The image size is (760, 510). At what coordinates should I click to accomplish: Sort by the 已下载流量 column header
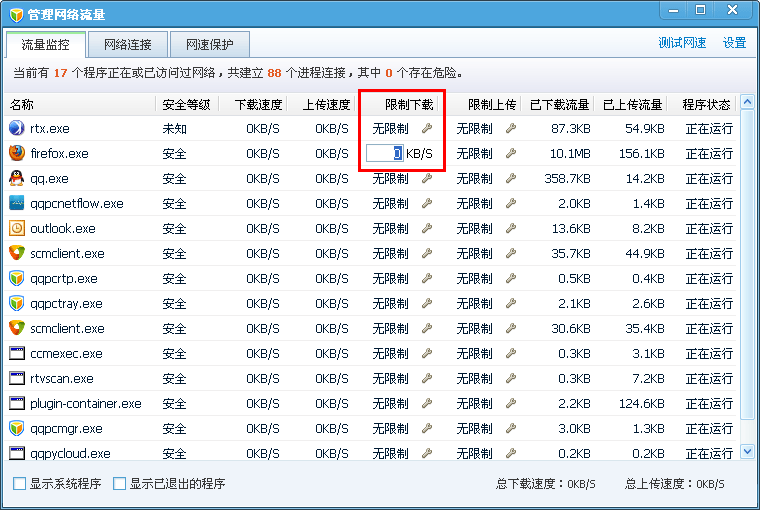coord(558,104)
